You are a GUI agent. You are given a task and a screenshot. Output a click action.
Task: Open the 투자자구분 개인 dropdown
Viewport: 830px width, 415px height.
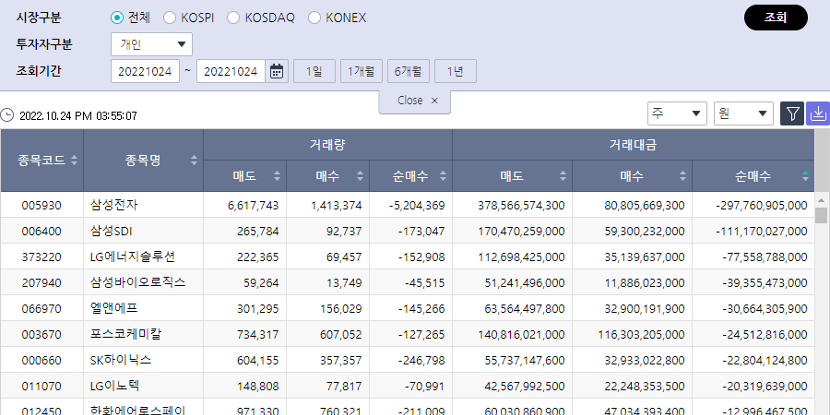(x=152, y=44)
